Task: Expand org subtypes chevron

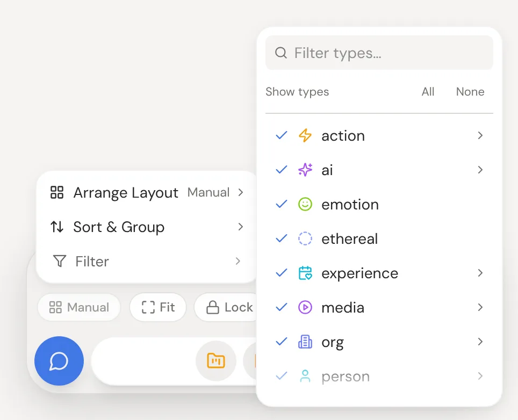Action: click(x=480, y=342)
